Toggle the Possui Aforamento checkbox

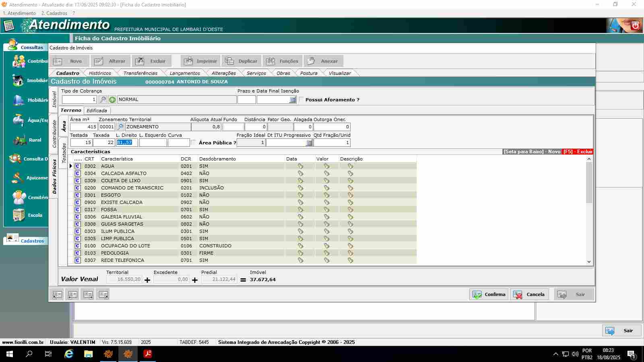pyautogui.click(x=301, y=100)
